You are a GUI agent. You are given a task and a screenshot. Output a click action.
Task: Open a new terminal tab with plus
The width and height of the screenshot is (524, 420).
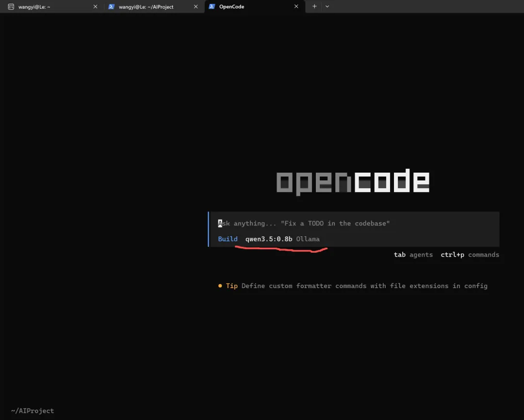pos(314,6)
